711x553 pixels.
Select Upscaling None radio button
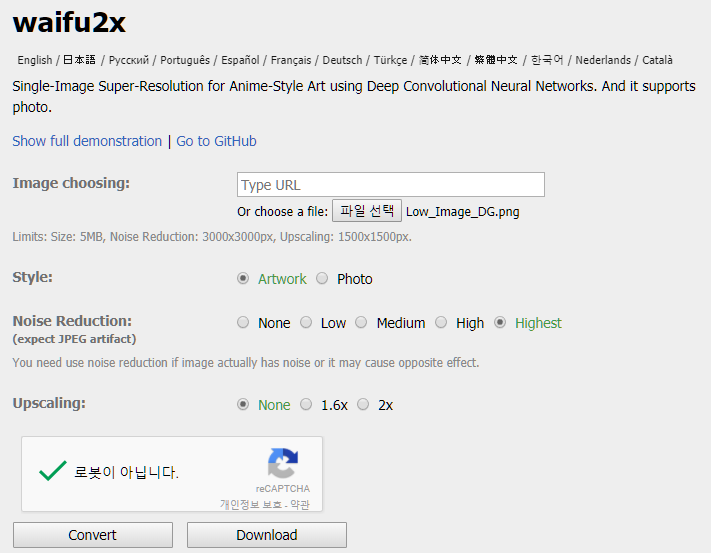click(243, 404)
